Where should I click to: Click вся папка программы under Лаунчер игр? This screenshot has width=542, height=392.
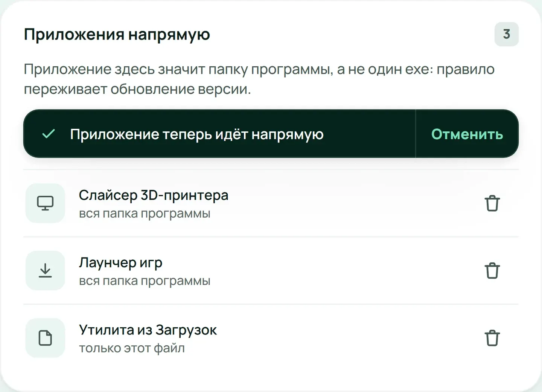tap(145, 281)
